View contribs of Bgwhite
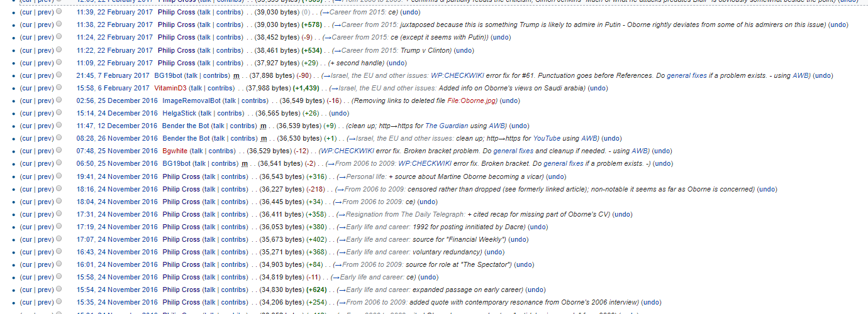The width and height of the screenshot is (868, 314). pyautogui.click(x=221, y=151)
